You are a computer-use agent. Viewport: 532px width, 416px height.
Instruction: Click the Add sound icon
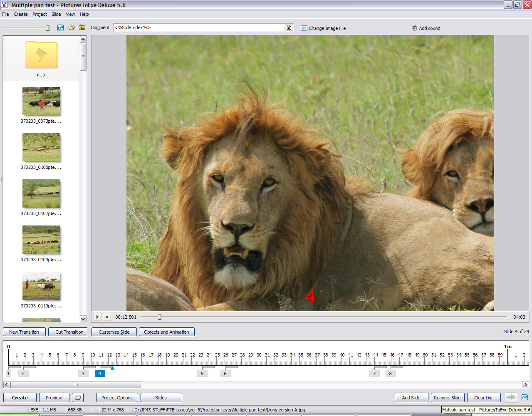tap(414, 28)
